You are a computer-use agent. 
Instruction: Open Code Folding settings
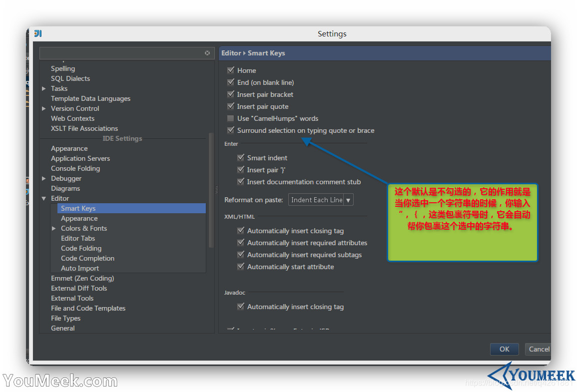pyautogui.click(x=81, y=248)
